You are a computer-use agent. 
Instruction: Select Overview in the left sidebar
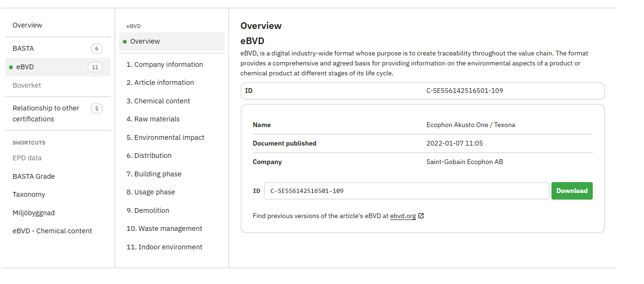(28, 25)
